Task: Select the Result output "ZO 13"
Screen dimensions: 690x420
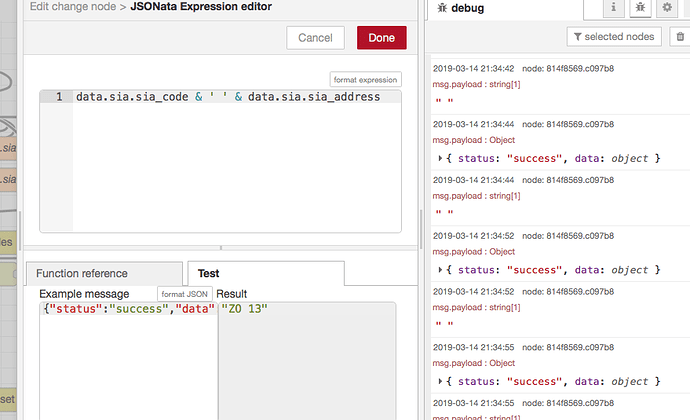Action: point(244,309)
